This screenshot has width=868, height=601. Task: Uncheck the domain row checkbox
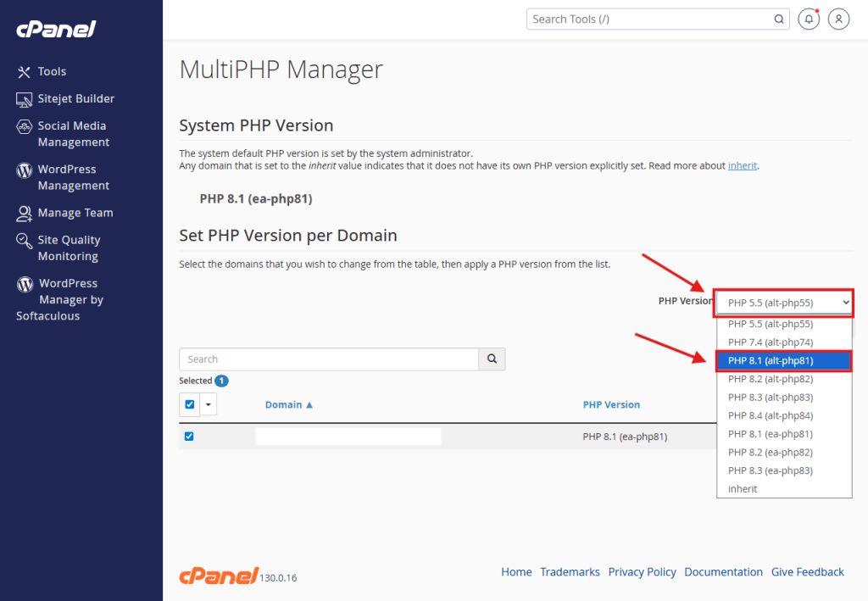point(189,437)
